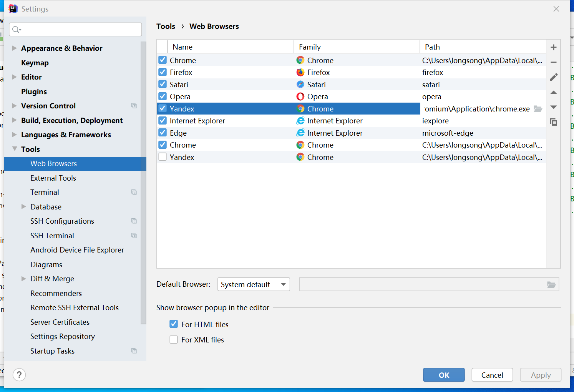
Task: Uncheck Edge browser checkbox
Action: coord(163,133)
